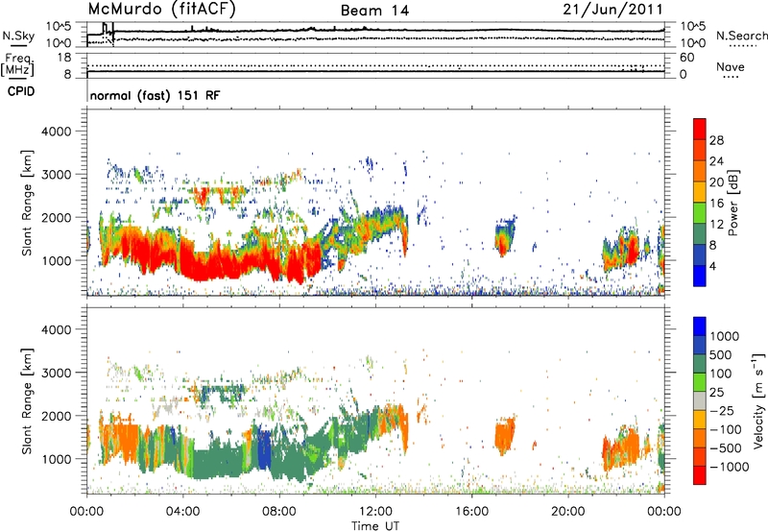Click the '12' tick on the Power colorbar
This screenshot has width=768, height=532.
coord(716,225)
